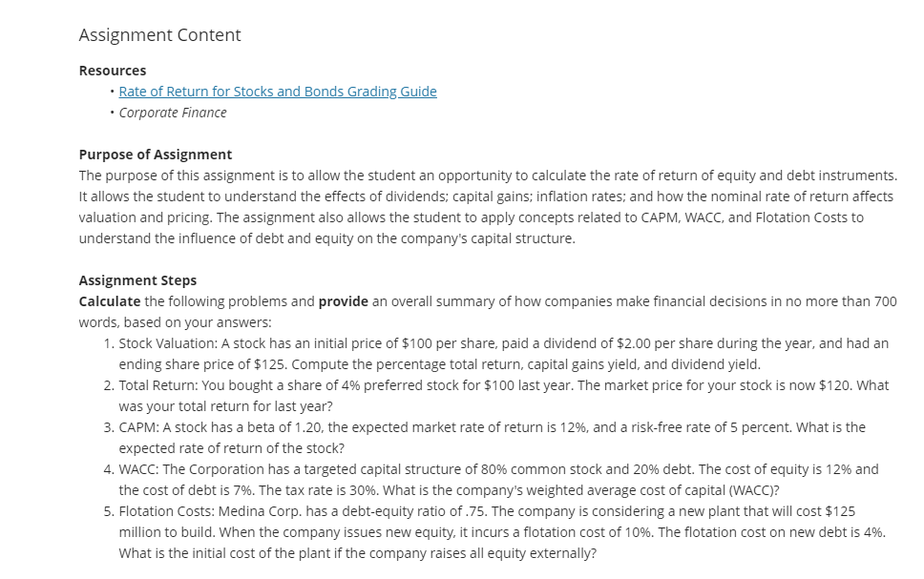Click the Total Return problem text
The width and height of the screenshot is (924, 579).
click(504, 396)
